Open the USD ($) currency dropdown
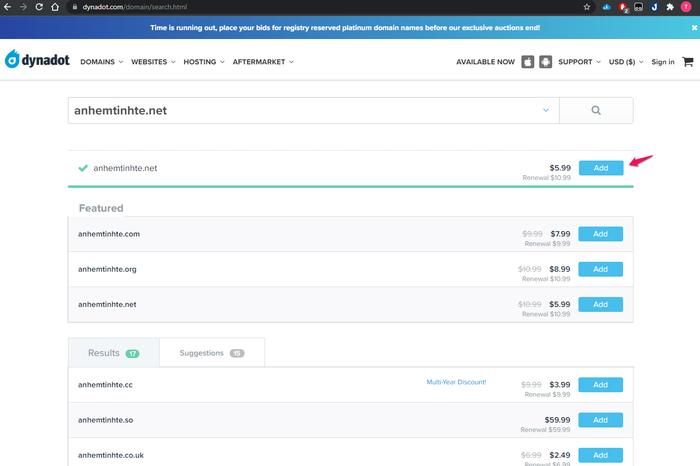Image resolution: width=700 pixels, height=466 pixels. pyautogui.click(x=626, y=62)
